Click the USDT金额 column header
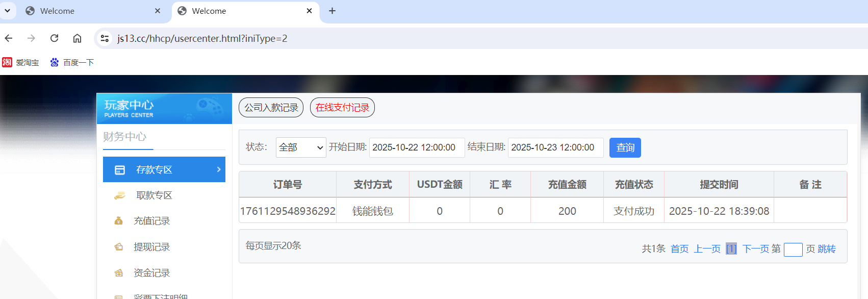The image size is (868, 299). [440, 185]
